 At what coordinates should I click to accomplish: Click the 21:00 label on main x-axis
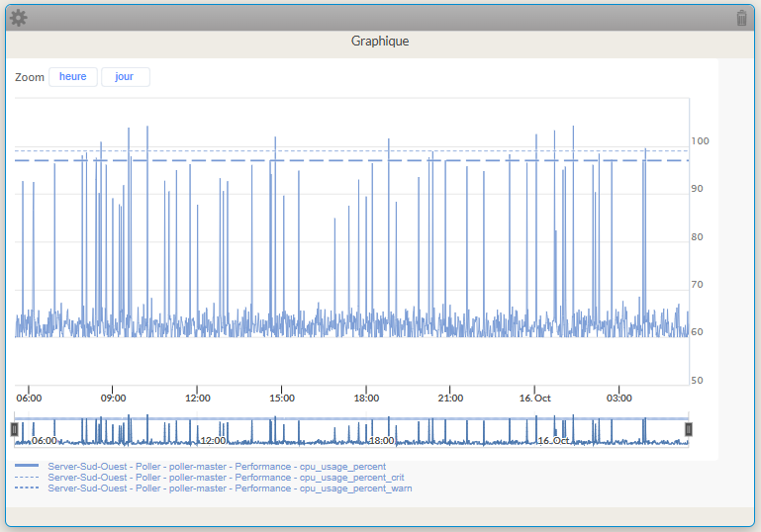point(449,399)
